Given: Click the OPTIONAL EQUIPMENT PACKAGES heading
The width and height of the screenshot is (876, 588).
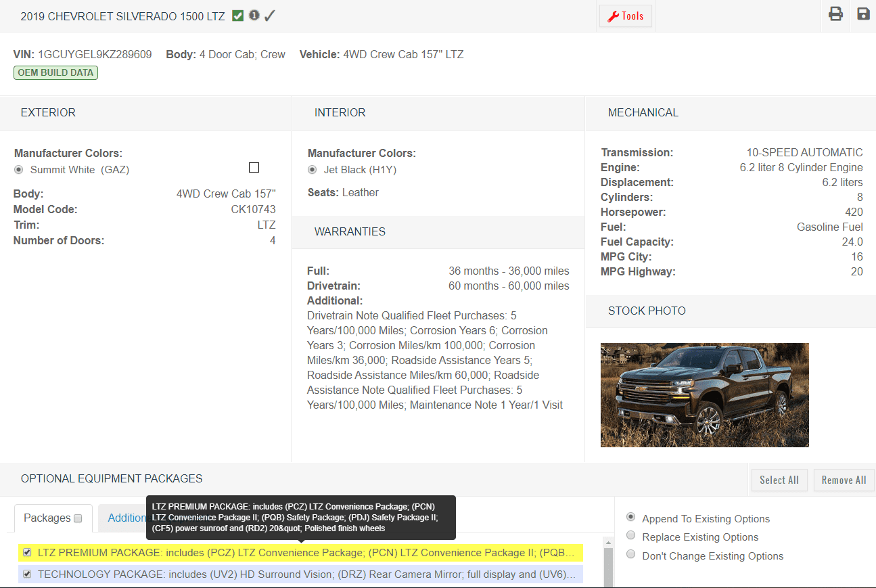Looking at the screenshot, I should pyautogui.click(x=112, y=479).
